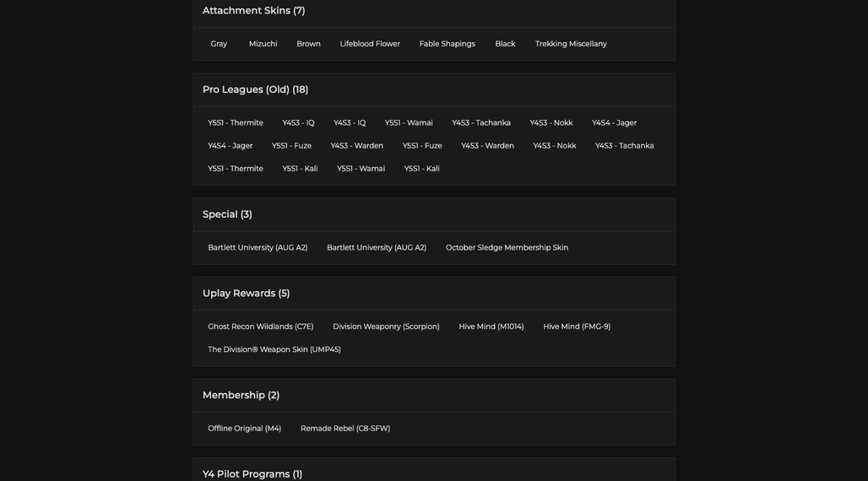
Task: Select the Fable Shapings skin
Action: tap(448, 44)
